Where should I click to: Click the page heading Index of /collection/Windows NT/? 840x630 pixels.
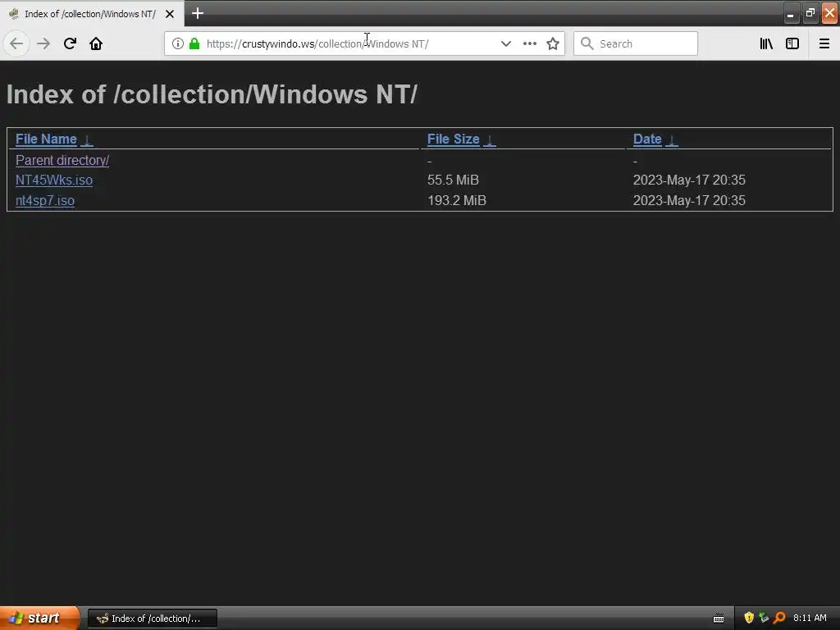pyautogui.click(x=212, y=94)
